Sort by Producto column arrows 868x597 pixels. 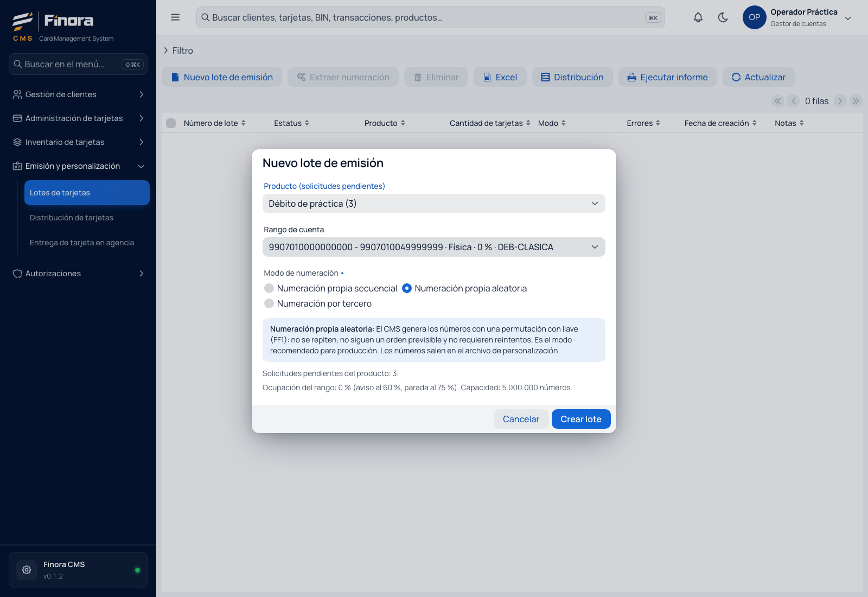click(x=403, y=123)
